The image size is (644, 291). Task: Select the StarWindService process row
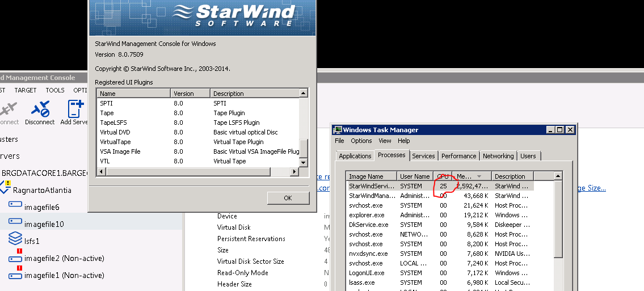(x=440, y=186)
